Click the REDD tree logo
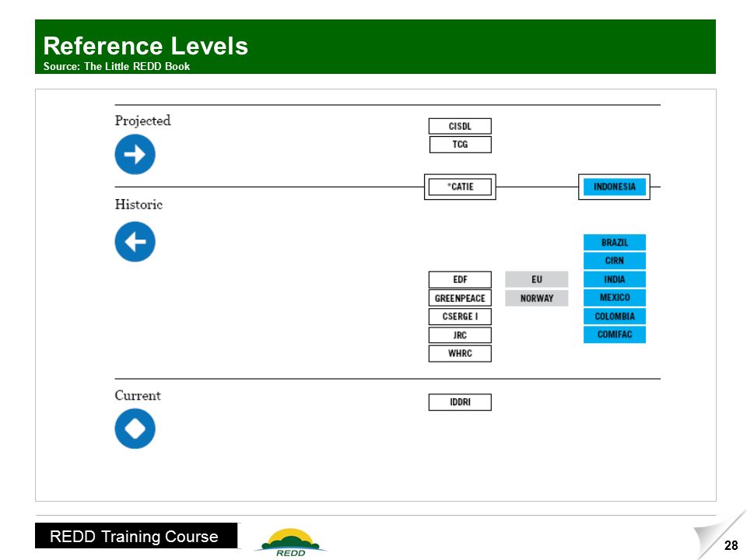This screenshot has height=560, width=747. 290,542
